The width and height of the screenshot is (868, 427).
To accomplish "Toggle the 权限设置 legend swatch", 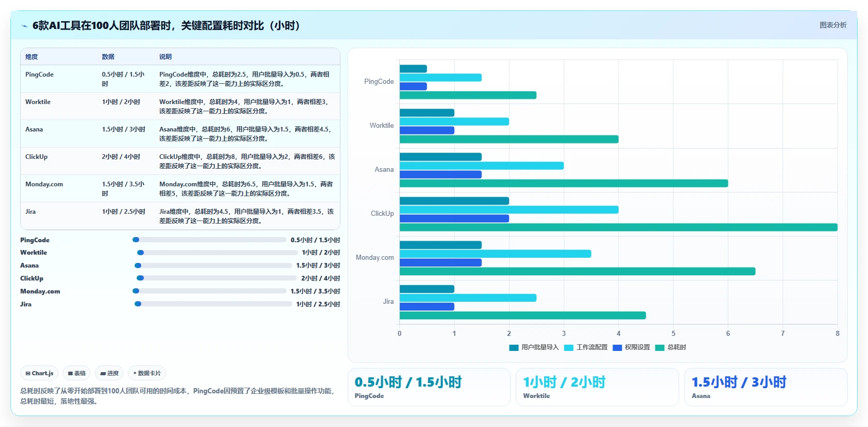I will pos(617,348).
